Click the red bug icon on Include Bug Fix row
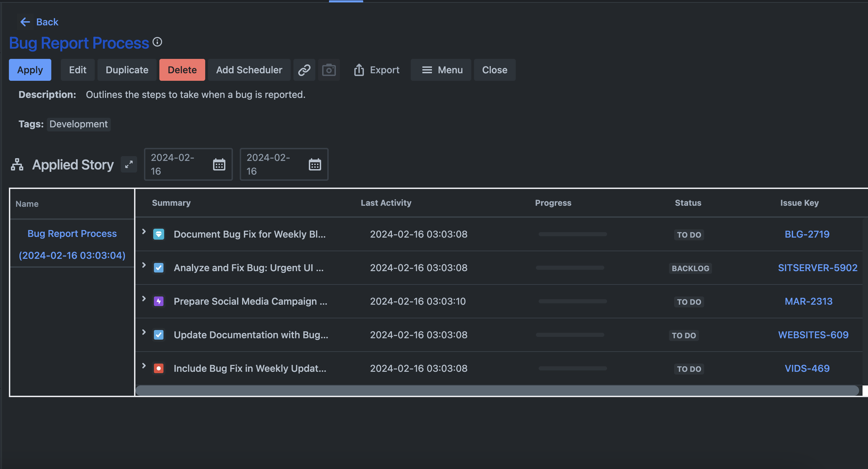This screenshot has height=469, width=868. pyautogui.click(x=159, y=368)
